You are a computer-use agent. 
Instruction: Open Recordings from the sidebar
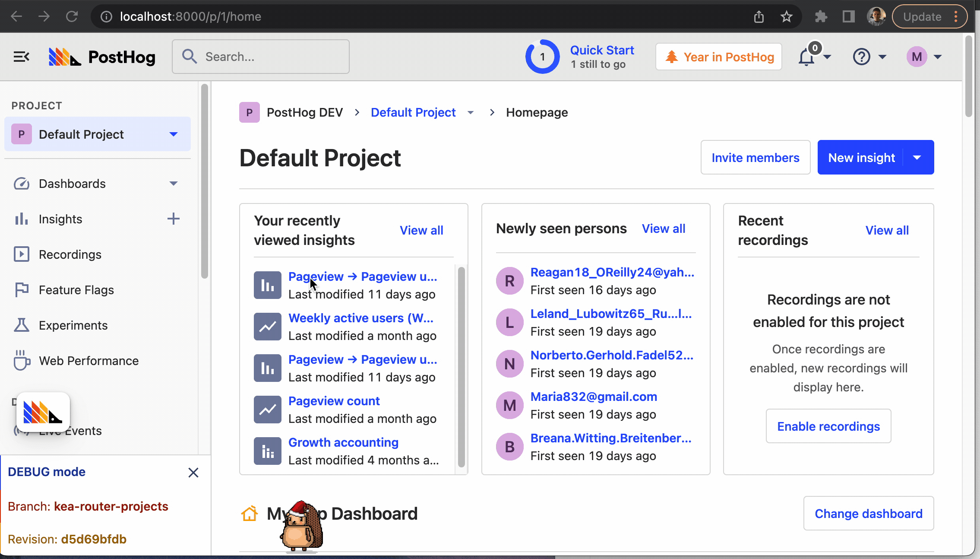coord(70,254)
